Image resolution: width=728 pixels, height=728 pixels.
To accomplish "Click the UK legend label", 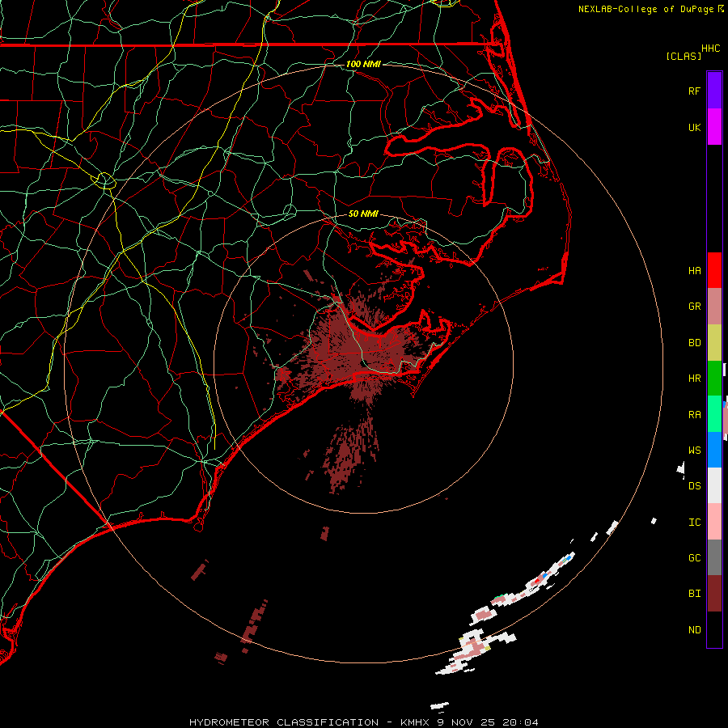I will click(x=694, y=128).
